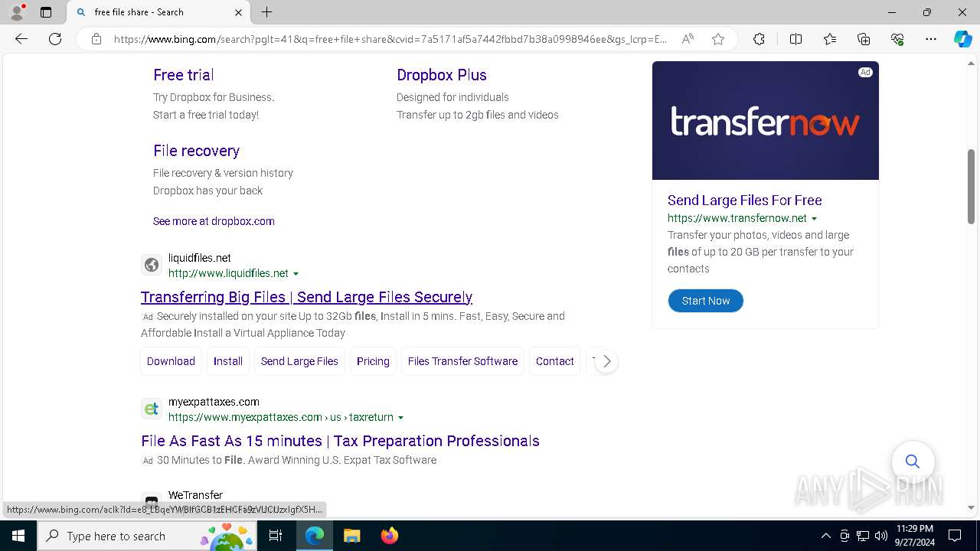Click the myexpattaxes.com favicon
Image resolution: width=980 pixels, height=551 pixels.
[x=152, y=409]
